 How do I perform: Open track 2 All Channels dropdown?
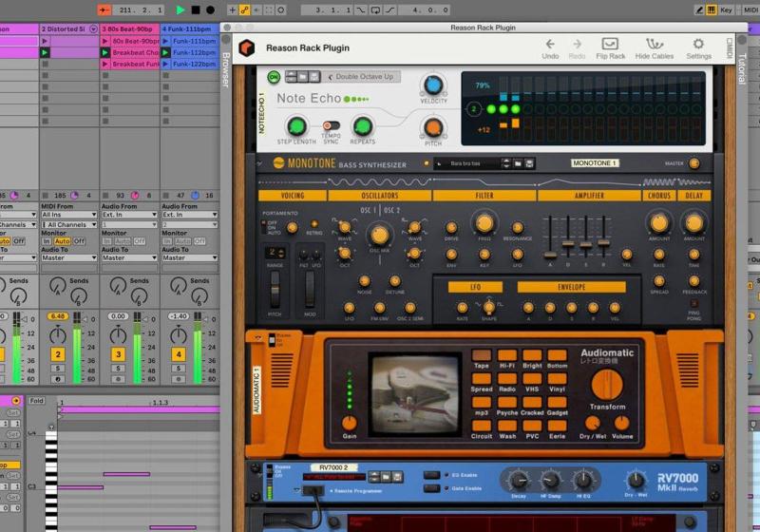pos(68,225)
